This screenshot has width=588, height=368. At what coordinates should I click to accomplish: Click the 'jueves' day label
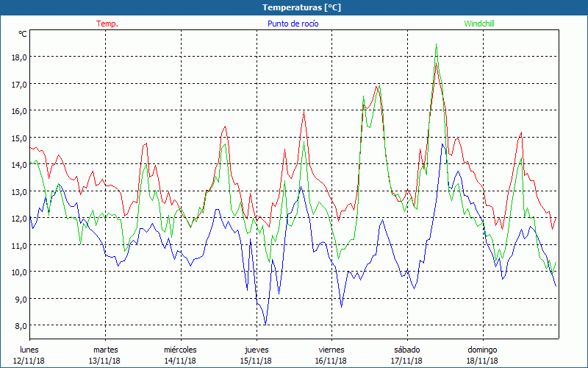tap(257, 350)
